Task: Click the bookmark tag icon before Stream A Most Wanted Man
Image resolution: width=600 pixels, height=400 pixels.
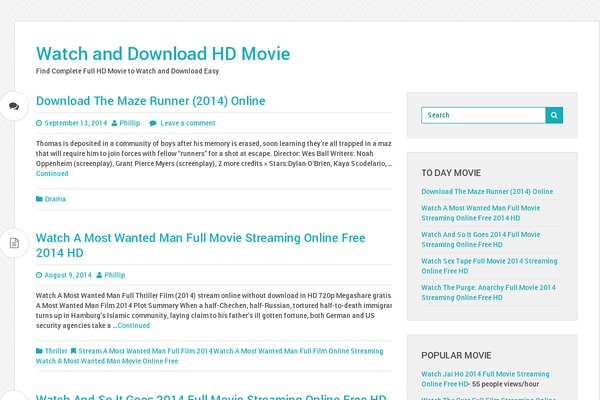Action: pyautogui.click(x=73, y=351)
